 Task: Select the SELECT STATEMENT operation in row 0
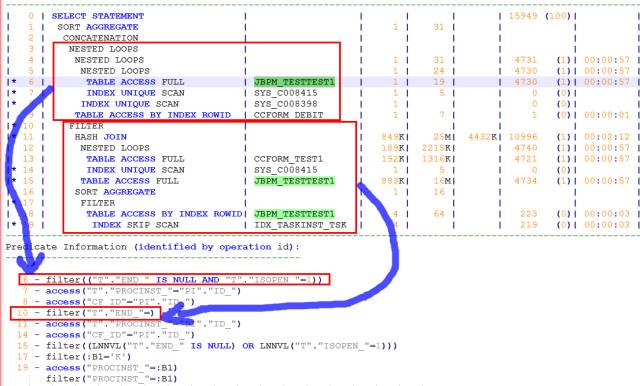click(98, 16)
